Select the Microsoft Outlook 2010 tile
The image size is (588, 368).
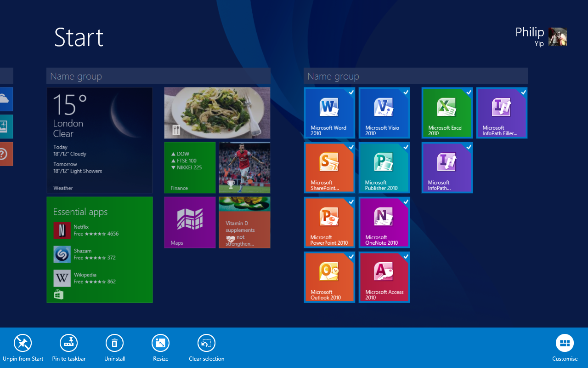[x=329, y=277]
